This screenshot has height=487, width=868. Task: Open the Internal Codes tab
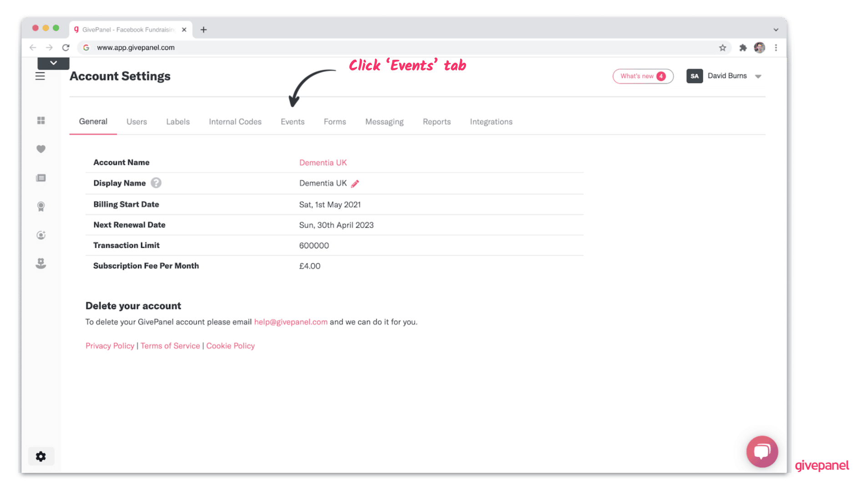(235, 122)
